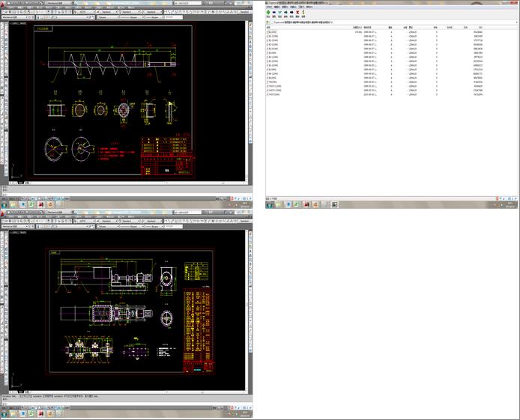Click the red AutoCAD icon in top-left taskbar
The height and width of the screenshot is (420, 520).
tap(40, 204)
